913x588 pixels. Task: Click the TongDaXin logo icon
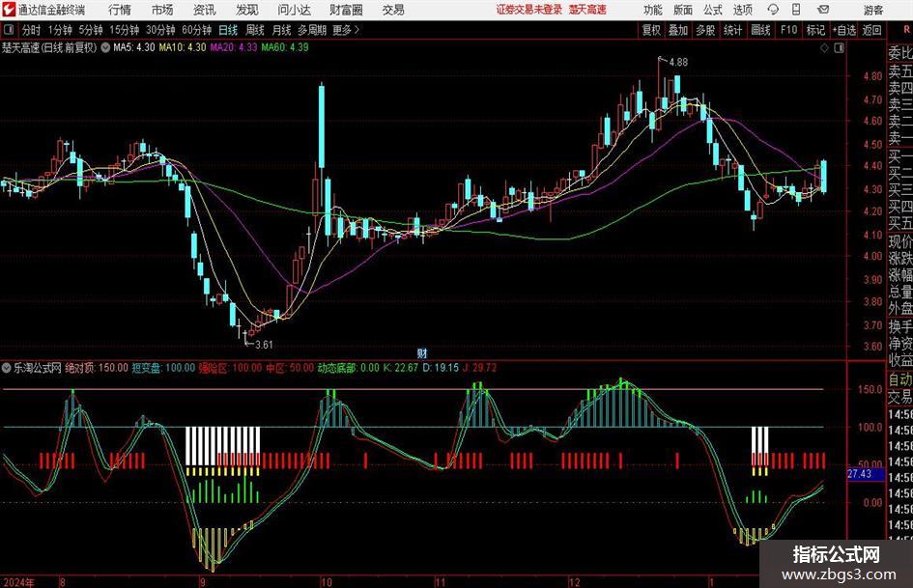pyautogui.click(x=9, y=10)
